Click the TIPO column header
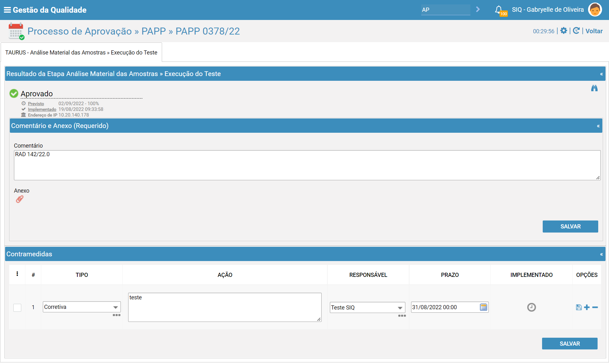609x364 pixels. tap(82, 275)
